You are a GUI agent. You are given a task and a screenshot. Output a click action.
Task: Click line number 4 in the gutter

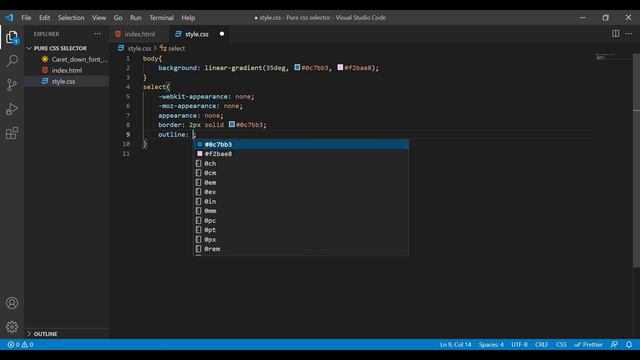pyautogui.click(x=128, y=87)
